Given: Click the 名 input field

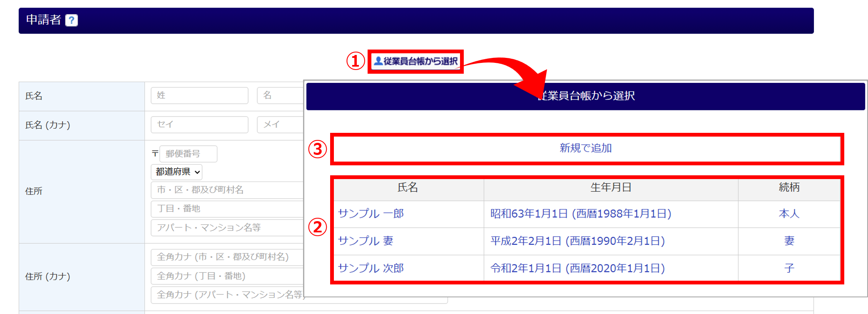Looking at the screenshot, I should pyautogui.click(x=281, y=95).
